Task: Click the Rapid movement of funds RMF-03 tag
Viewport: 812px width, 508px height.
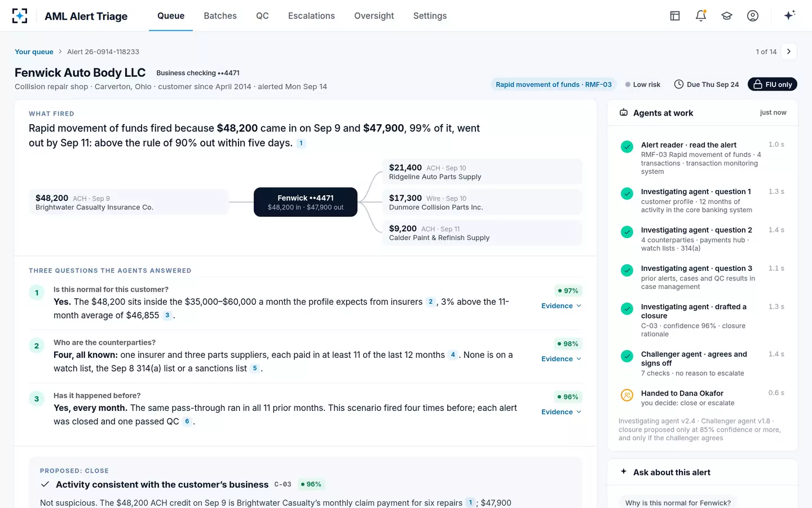Action: [554, 84]
